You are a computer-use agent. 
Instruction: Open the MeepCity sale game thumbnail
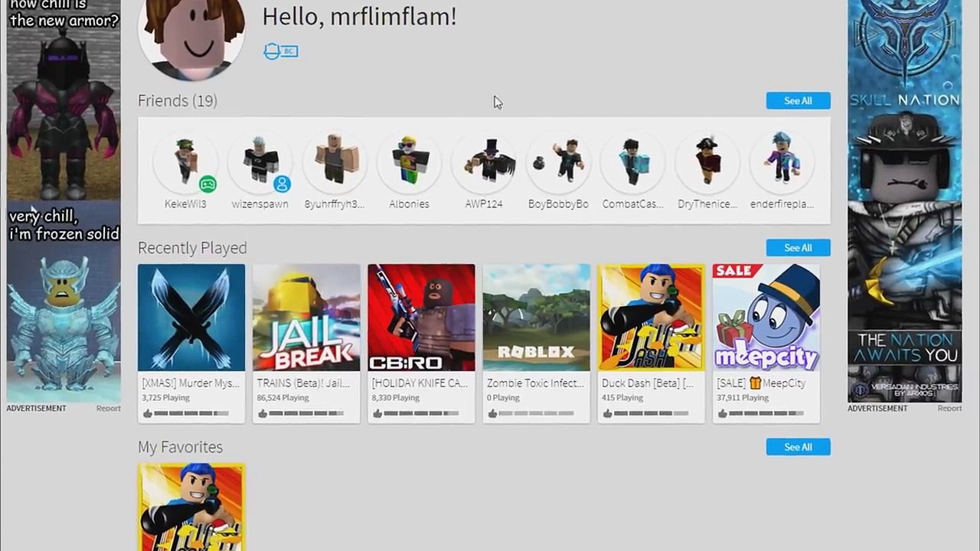pos(766,318)
